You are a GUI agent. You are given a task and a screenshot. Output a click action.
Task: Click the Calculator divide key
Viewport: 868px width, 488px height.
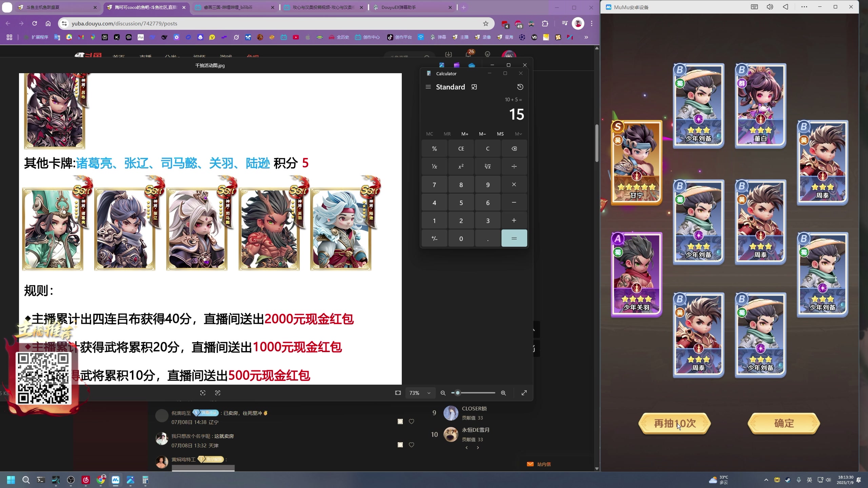(x=514, y=166)
